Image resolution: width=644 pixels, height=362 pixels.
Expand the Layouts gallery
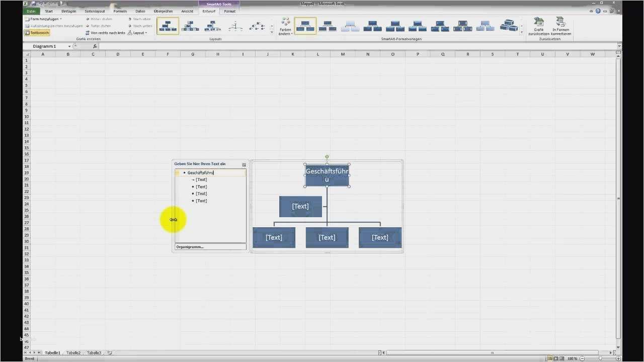(x=272, y=32)
